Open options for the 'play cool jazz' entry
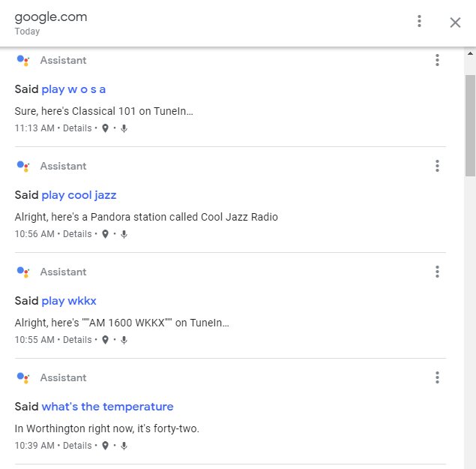Image resolution: width=476 pixels, height=469 pixels. point(437,166)
